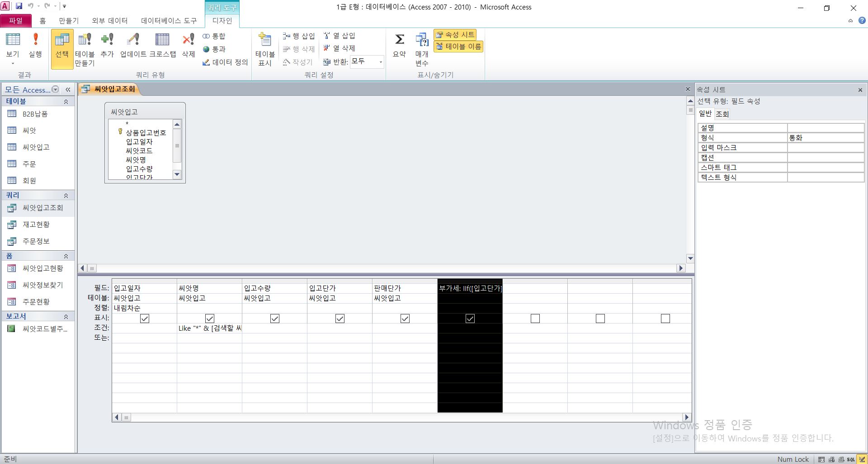Open the 데이터베이스 도구 ribbon tab
The image size is (868, 464).
pyautogui.click(x=169, y=21)
